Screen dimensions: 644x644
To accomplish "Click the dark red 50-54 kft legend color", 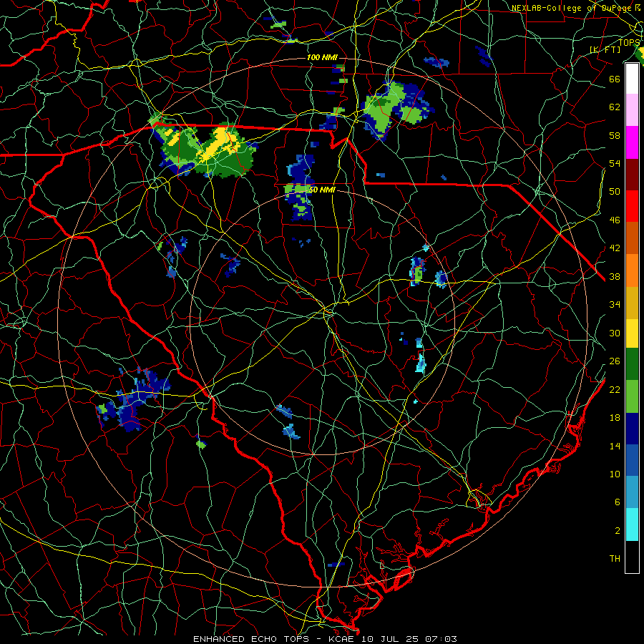I will 632,175.
